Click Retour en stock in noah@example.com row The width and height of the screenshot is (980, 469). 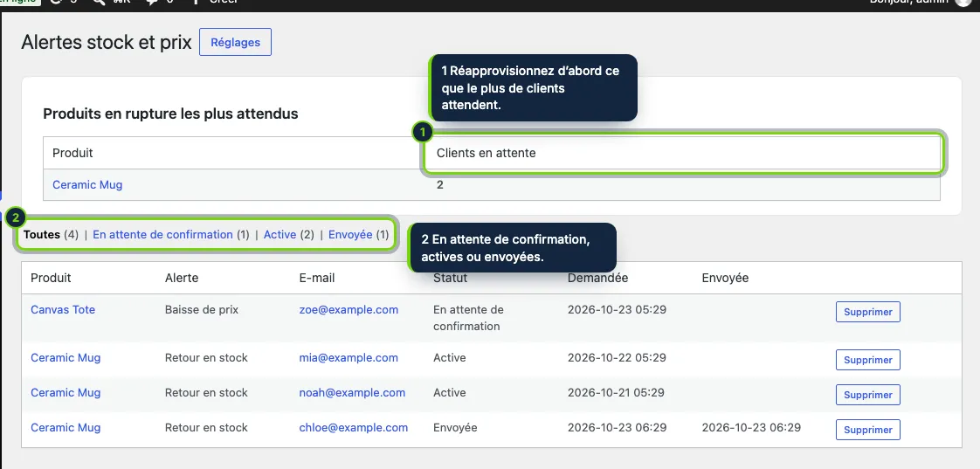[x=206, y=393]
